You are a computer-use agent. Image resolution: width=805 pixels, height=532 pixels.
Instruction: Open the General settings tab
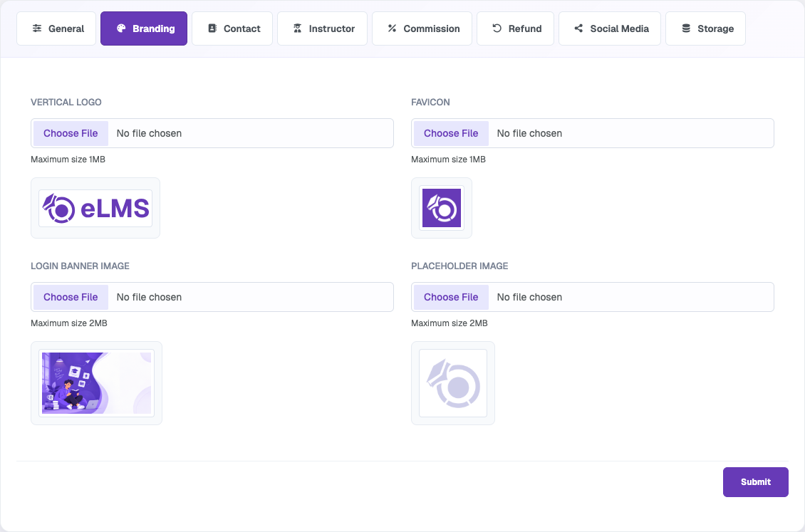pos(56,28)
